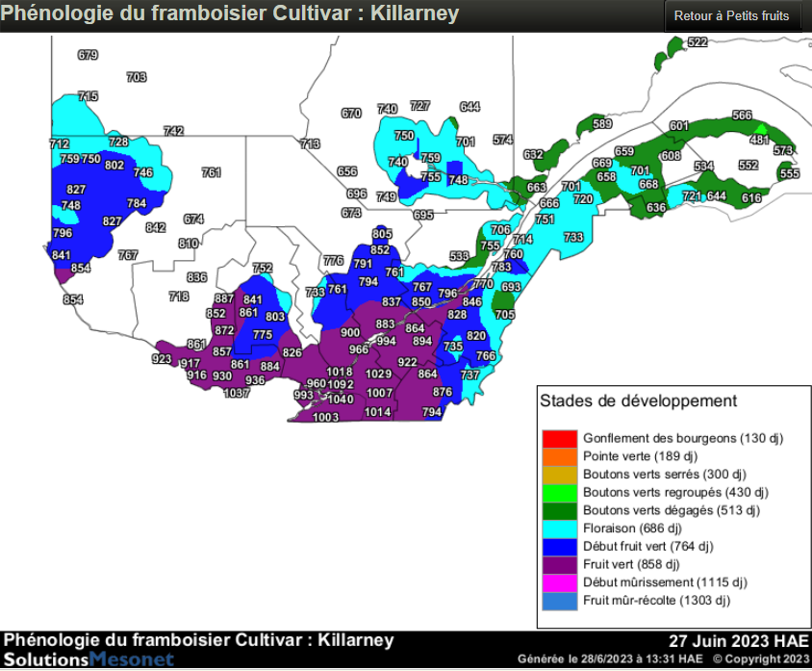Viewport: 812px width, 671px height.
Task: Pick the Fruit mûr-récolte legend swatch
Action: click(559, 601)
